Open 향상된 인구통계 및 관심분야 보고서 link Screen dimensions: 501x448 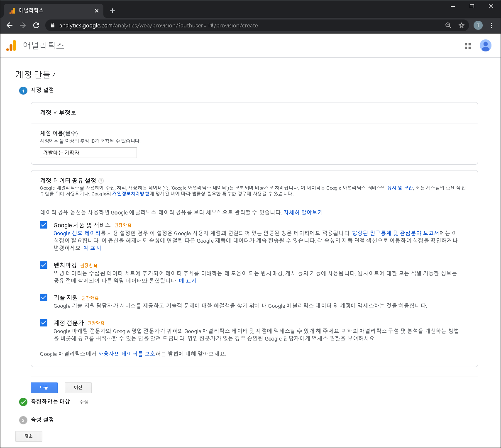(396, 233)
